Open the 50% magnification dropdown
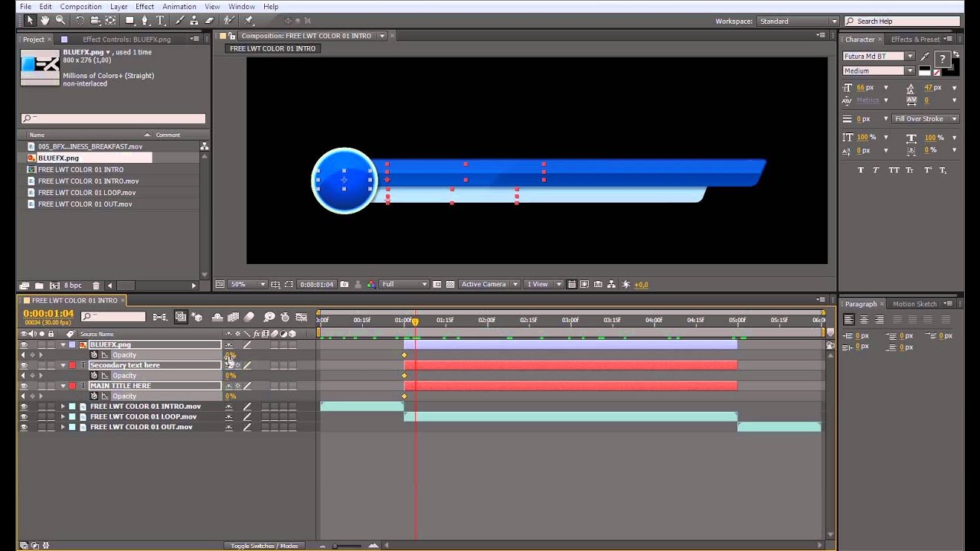 click(x=248, y=285)
